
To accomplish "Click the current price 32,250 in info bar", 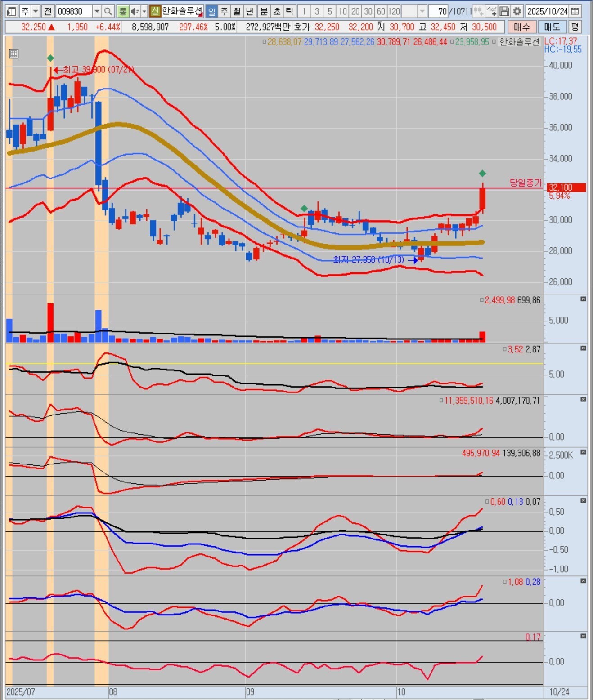I will (34, 27).
